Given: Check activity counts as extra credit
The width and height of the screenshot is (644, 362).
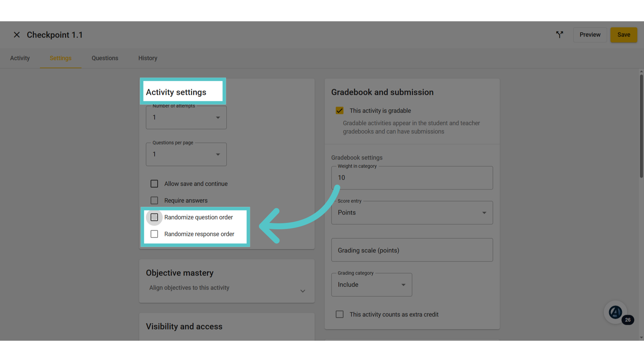Looking at the screenshot, I should (x=339, y=314).
